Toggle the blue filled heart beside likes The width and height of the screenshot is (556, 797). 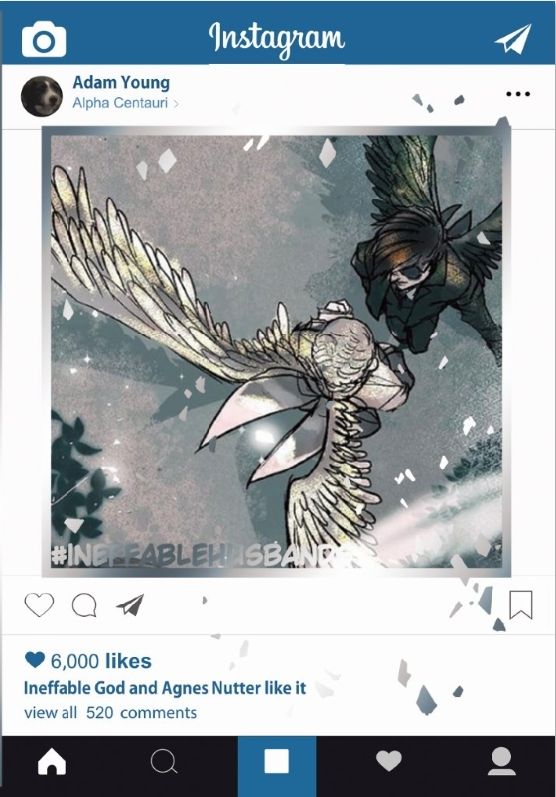(x=35, y=660)
